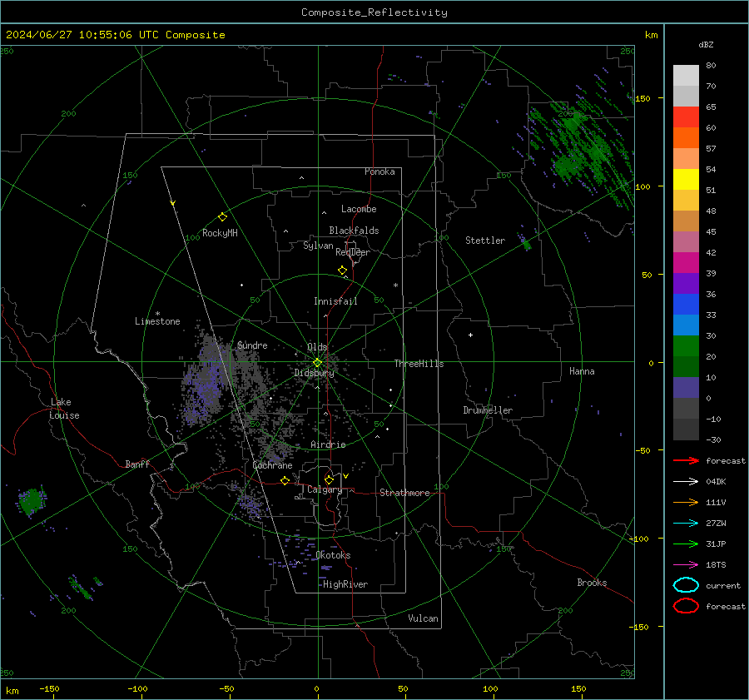Click the cyan 'current' ellipse symbol
This screenshot has height=700, width=749.
tap(686, 585)
